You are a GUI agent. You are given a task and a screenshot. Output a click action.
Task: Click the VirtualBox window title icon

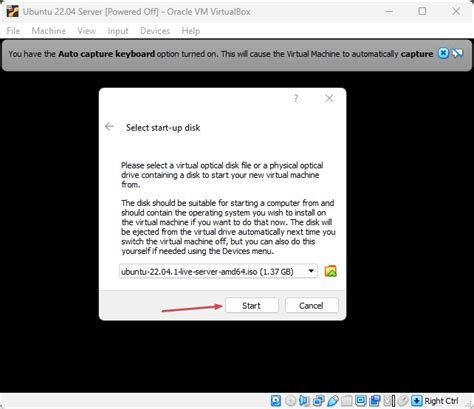click(12, 11)
